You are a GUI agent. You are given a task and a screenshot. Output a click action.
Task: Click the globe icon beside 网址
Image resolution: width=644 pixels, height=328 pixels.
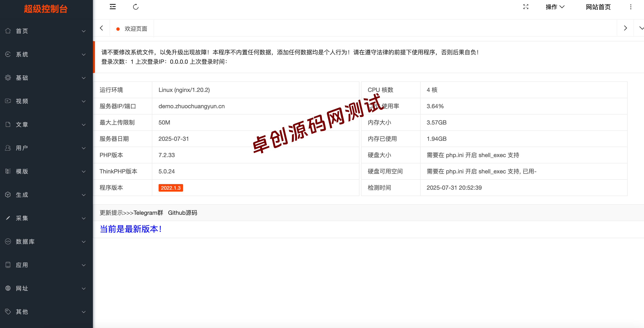(x=8, y=288)
